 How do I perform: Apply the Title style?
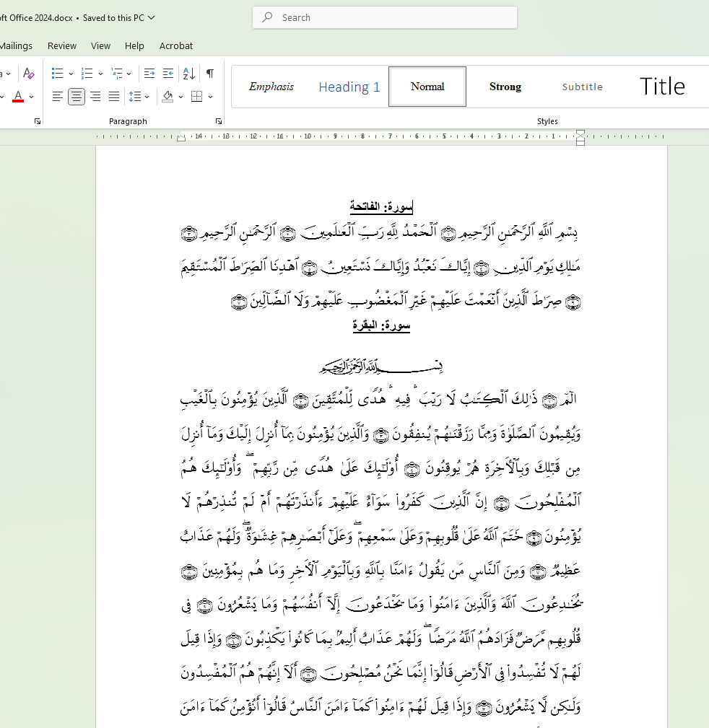662,87
